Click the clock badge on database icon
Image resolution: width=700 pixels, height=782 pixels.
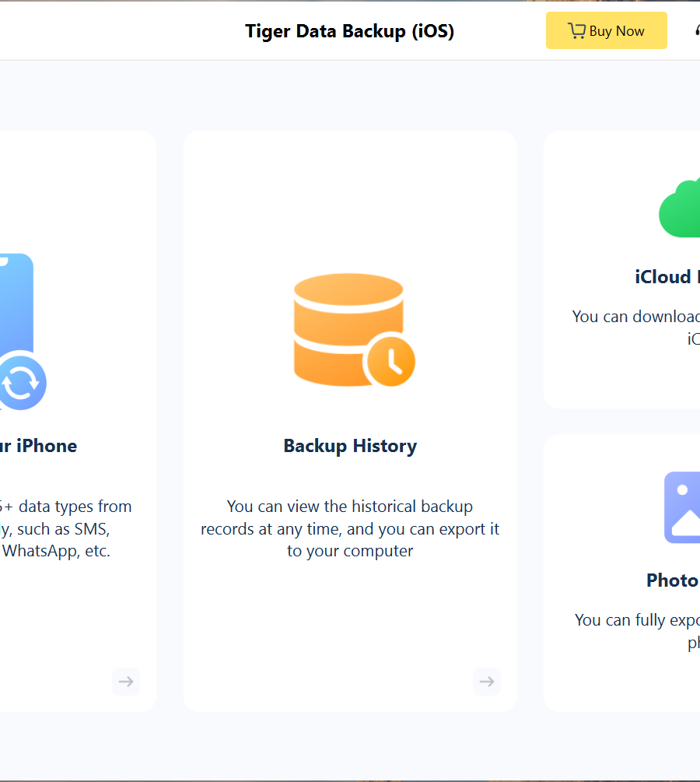click(391, 361)
